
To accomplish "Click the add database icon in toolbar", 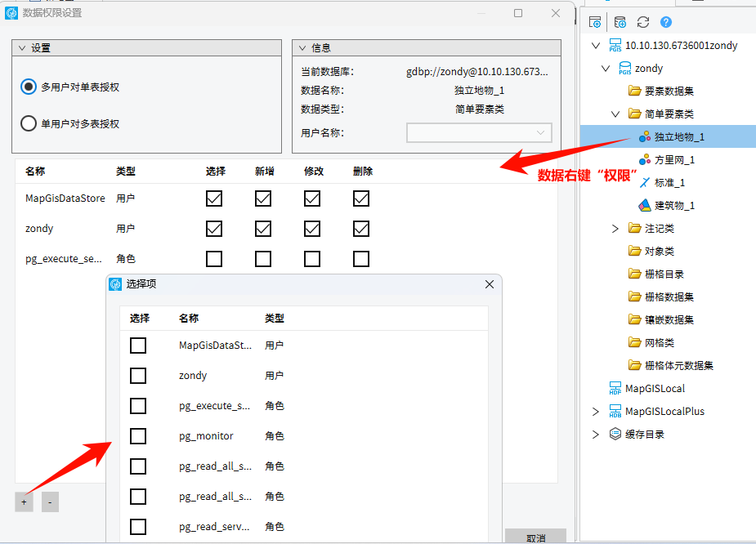I will tap(620, 22).
